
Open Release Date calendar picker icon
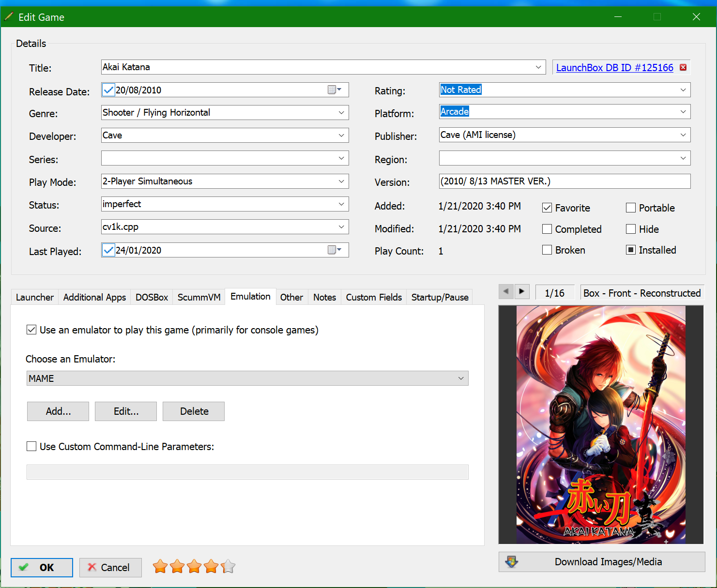point(335,90)
